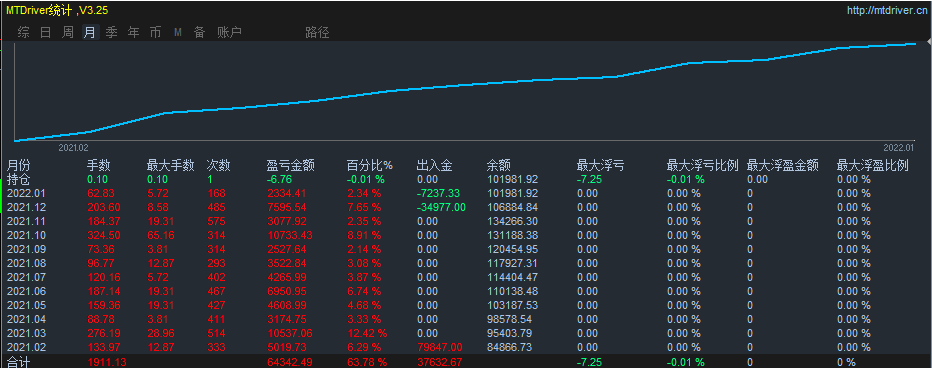The width and height of the screenshot is (932, 368).
Task: Select the 2021.09 month row
Action: pyautogui.click(x=466, y=249)
